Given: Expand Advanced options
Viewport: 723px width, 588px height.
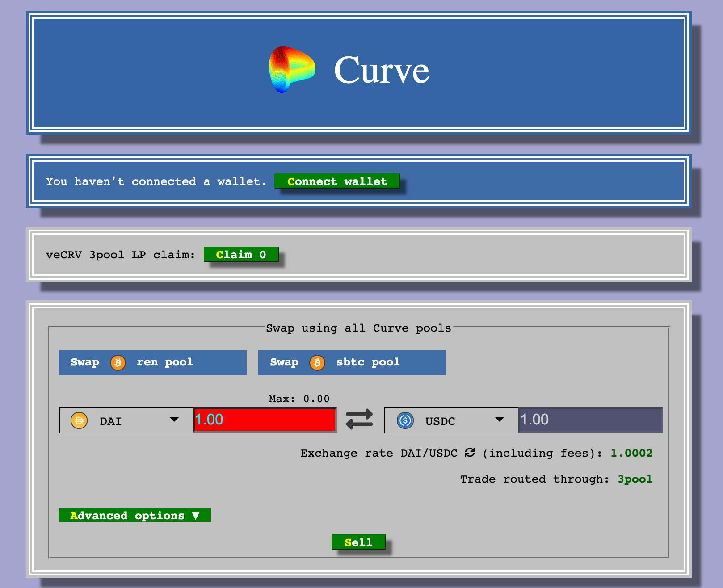Looking at the screenshot, I should (135, 515).
